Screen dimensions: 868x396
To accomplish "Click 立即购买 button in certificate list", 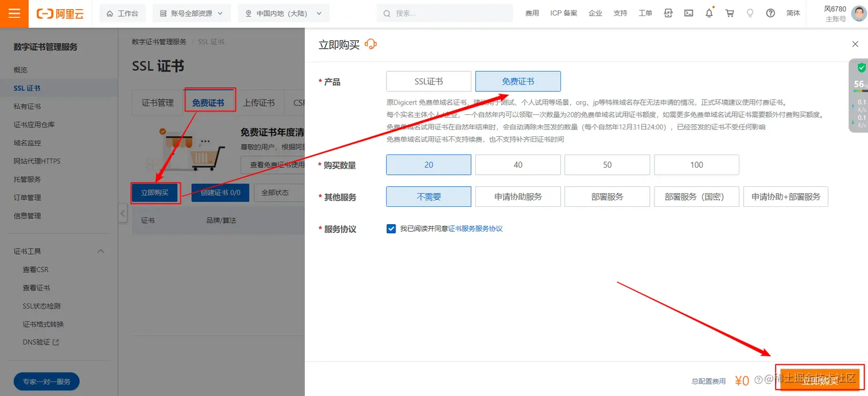I will 155,193.
